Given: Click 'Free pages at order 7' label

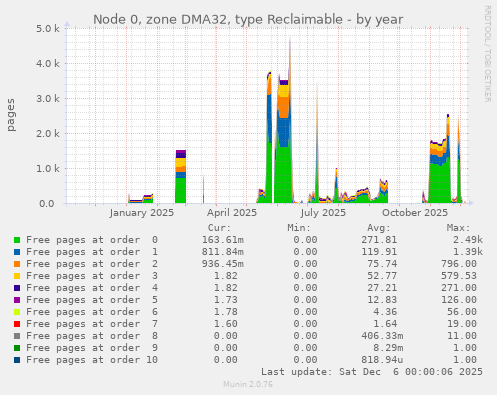Looking at the screenshot, I should tap(92, 324).
